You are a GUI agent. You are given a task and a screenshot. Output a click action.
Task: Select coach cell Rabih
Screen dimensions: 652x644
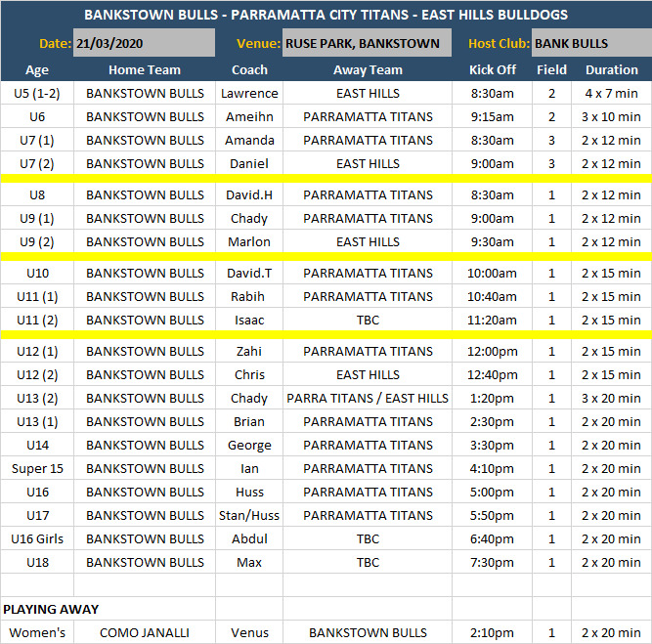[x=249, y=296]
